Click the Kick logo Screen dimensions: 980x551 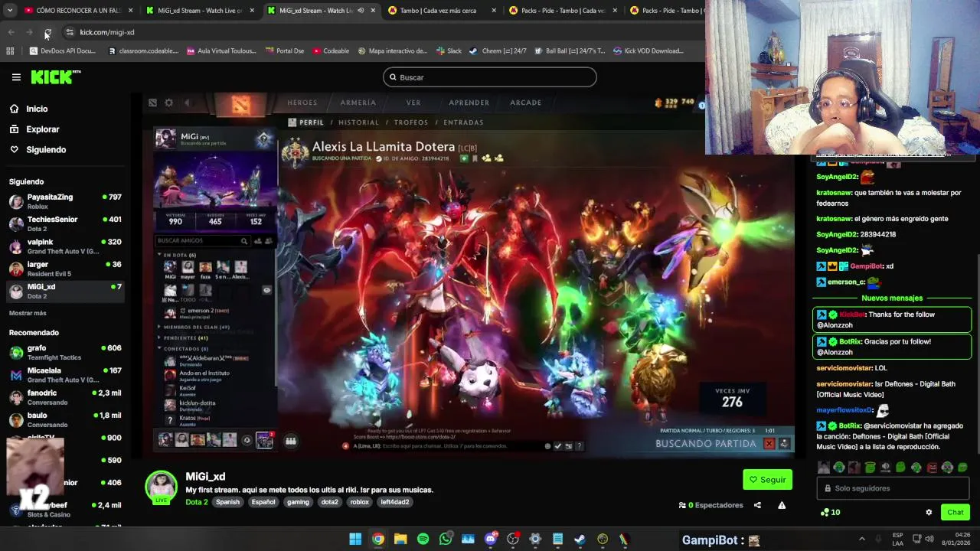coord(56,77)
